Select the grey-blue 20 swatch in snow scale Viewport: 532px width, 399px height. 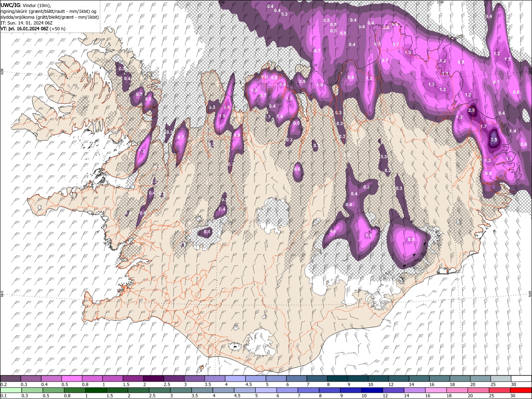(480, 378)
